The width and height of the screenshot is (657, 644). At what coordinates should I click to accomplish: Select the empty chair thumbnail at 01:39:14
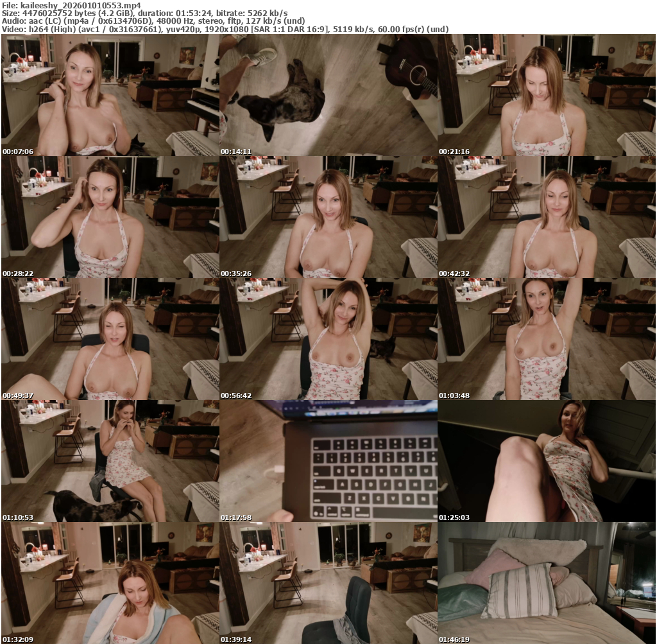click(328, 583)
